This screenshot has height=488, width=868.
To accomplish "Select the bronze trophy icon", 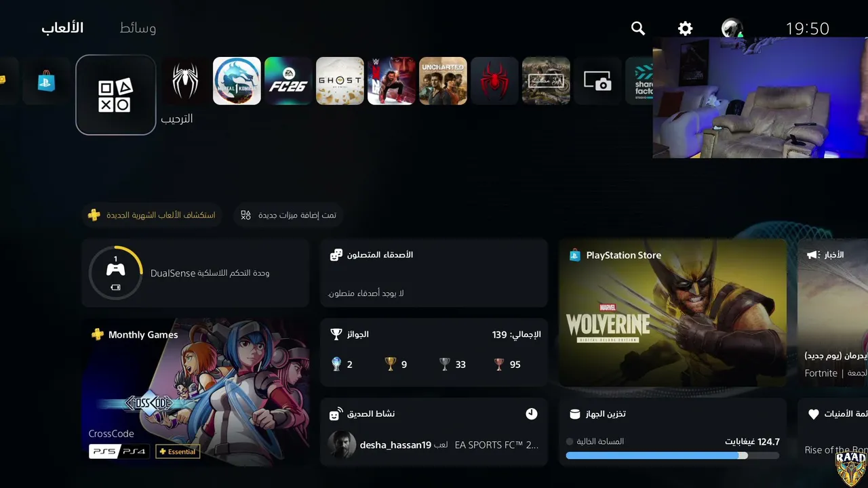I will coord(499,364).
